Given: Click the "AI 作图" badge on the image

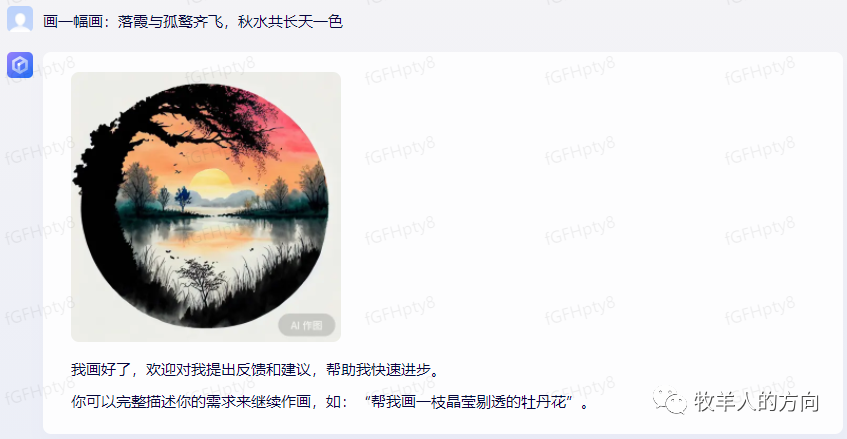Looking at the screenshot, I should point(306,325).
